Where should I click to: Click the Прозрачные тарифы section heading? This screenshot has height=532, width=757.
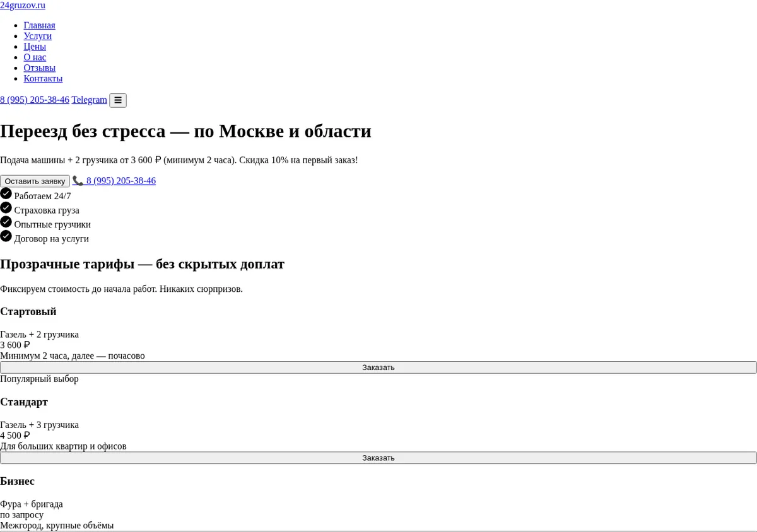pos(142,264)
